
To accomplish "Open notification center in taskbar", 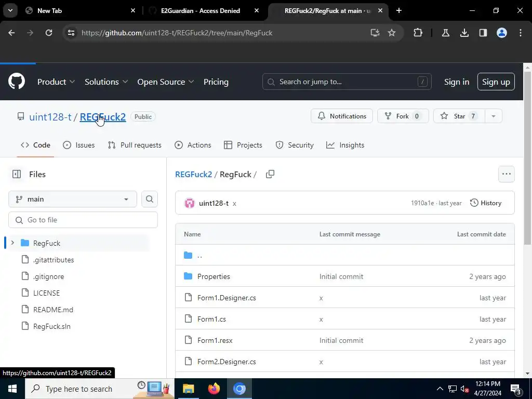I will tap(516, 389).
